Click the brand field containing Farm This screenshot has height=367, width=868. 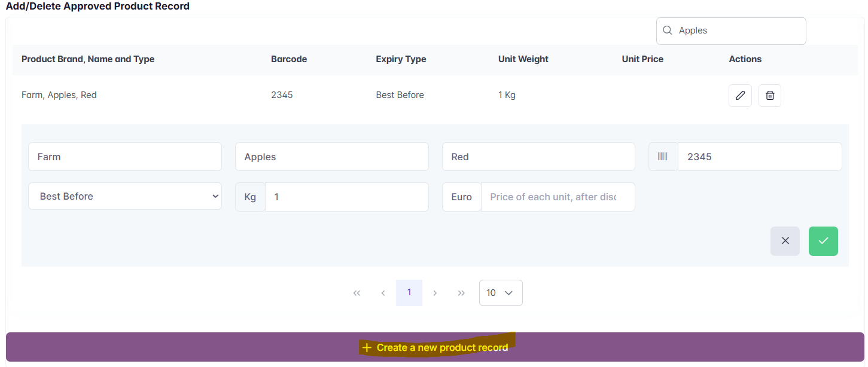click(125, 157)
